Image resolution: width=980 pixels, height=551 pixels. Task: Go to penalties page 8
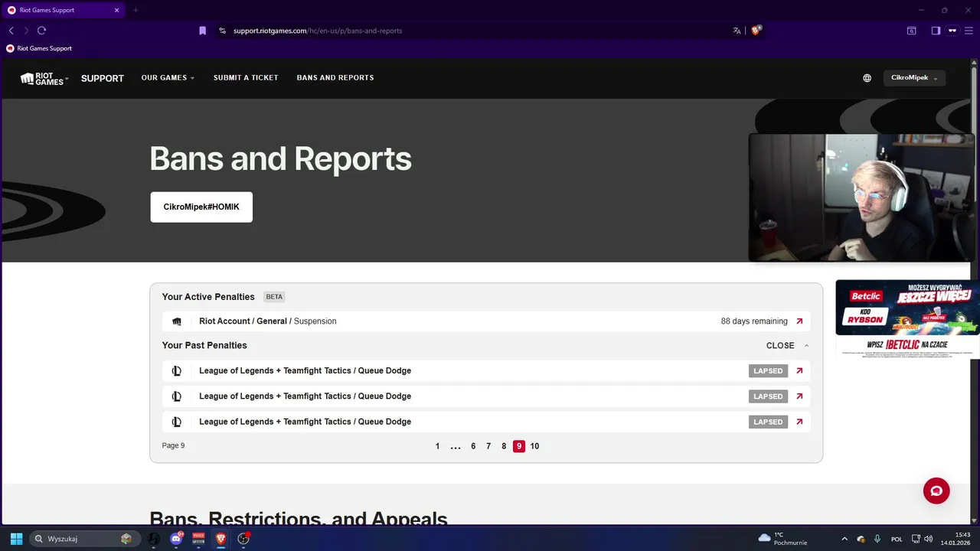tap(504, 446)
